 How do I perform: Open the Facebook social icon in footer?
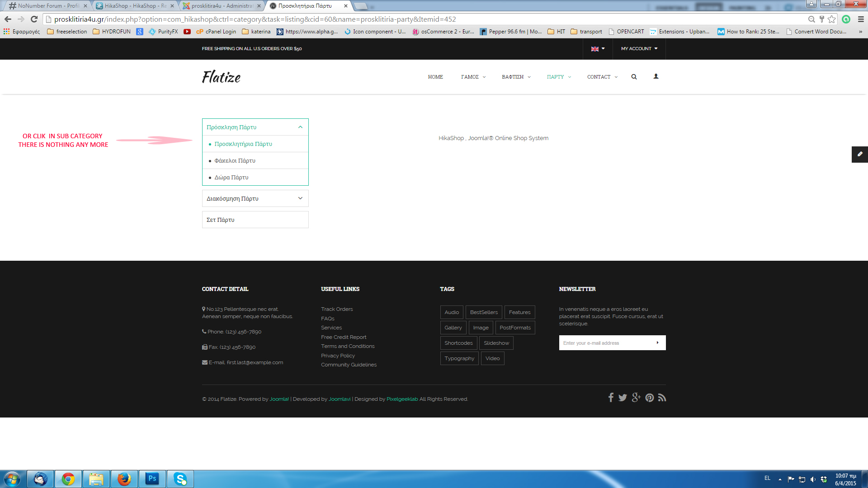coord(611,398)
